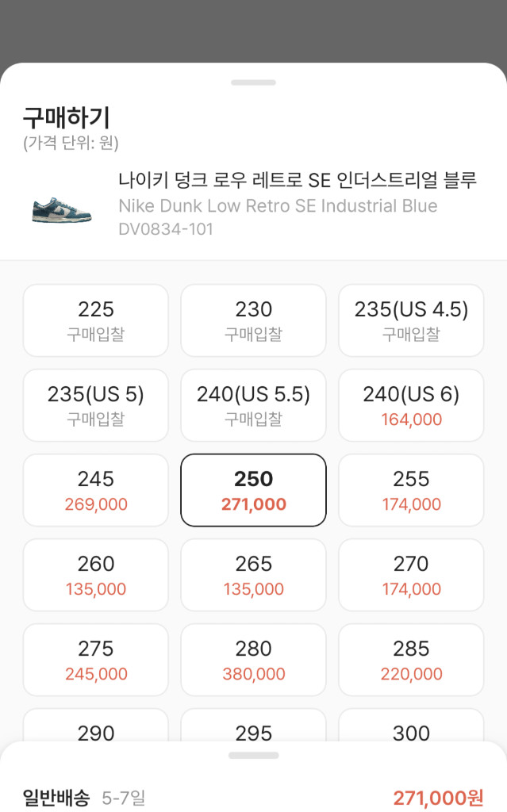Pick size 235(US 4.5) option
507x812 pixels.
click(410, 320)
